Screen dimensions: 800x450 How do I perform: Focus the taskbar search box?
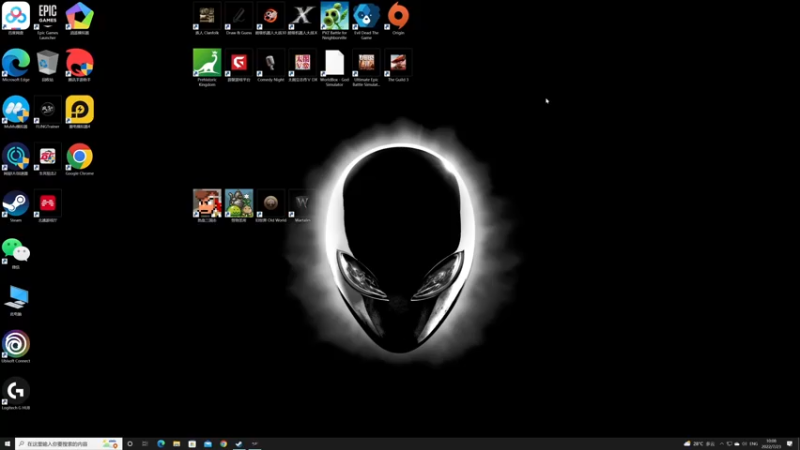68,444
